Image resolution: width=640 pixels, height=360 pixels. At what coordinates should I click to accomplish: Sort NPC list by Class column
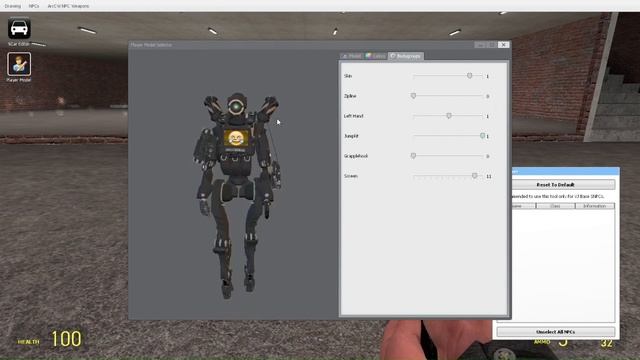tap(555, 206)
